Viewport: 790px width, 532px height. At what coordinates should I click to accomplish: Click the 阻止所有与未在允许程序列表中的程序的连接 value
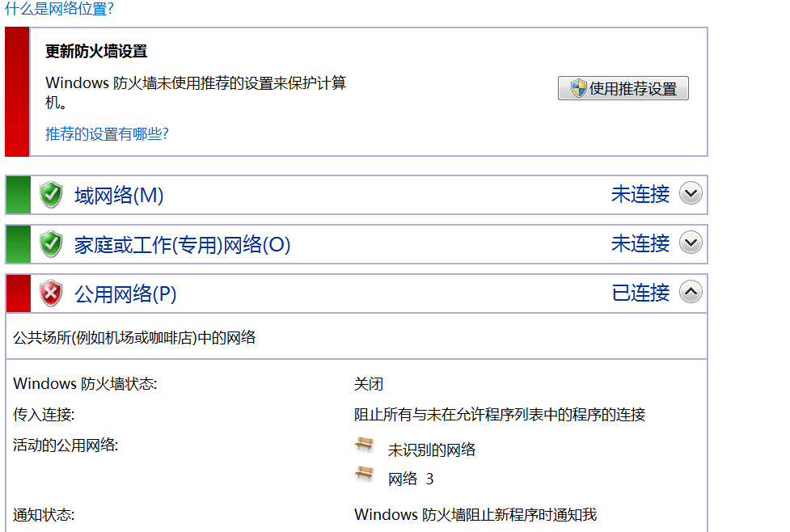click(500, 415)
